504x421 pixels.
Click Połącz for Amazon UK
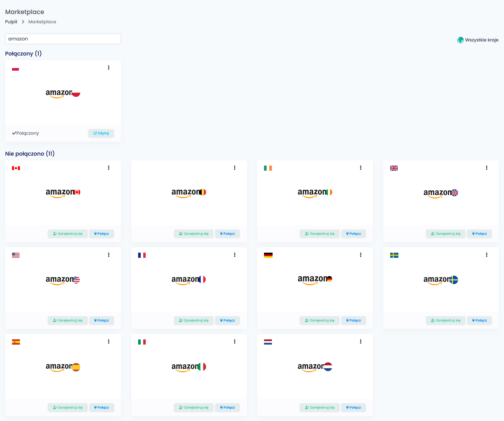tap(479, 233)
